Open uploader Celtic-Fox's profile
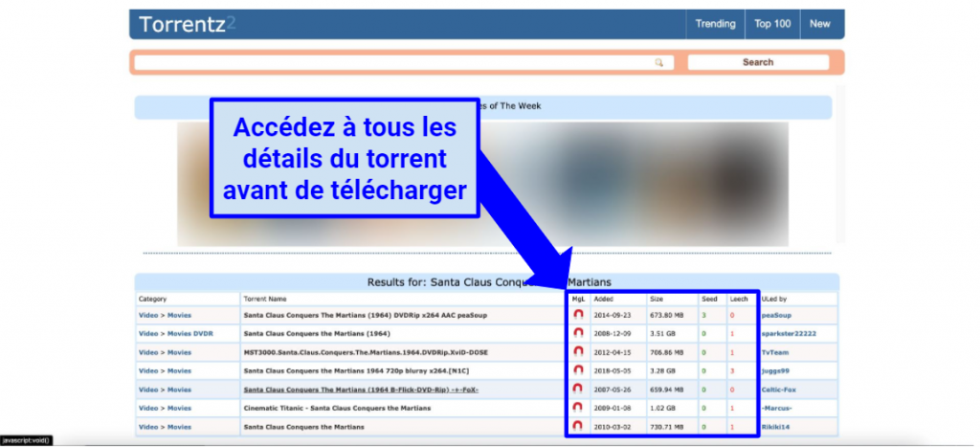The width and height of the screenshot is (980, 447). point(779,390)
